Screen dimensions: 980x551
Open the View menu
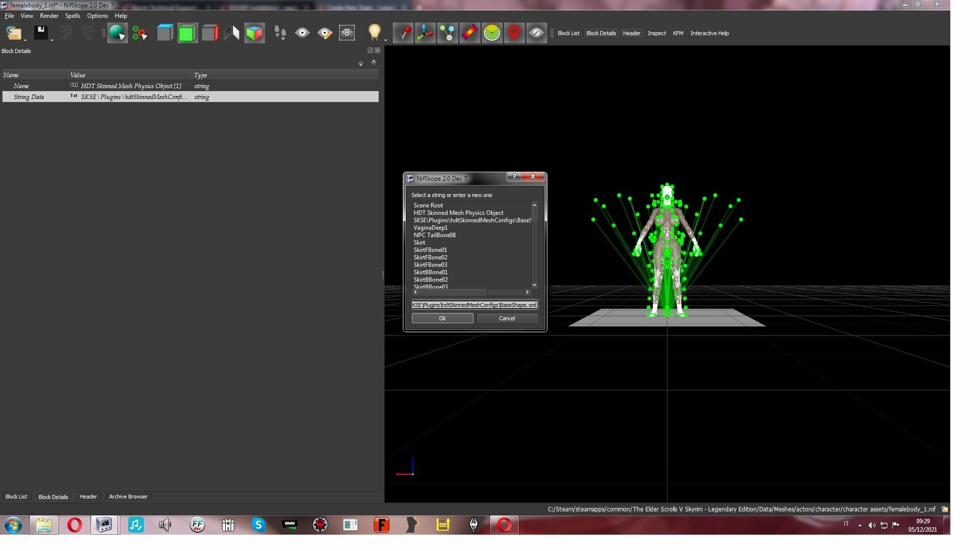[x=27, y=16]
